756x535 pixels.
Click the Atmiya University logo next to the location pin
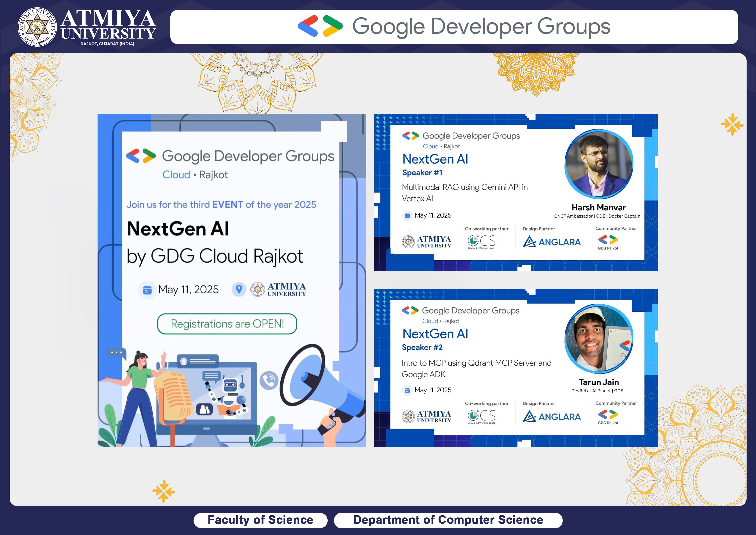[x=278, y=289]
